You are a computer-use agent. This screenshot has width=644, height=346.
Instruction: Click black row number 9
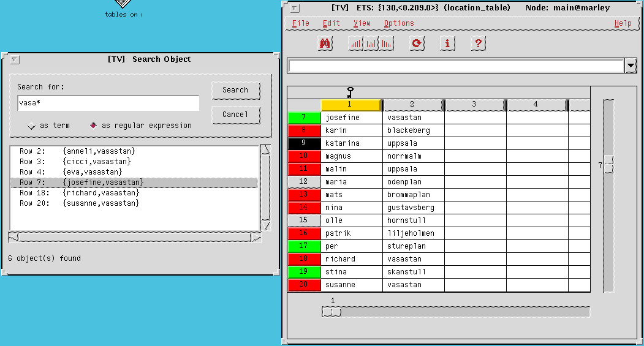(x=304, y=143)
